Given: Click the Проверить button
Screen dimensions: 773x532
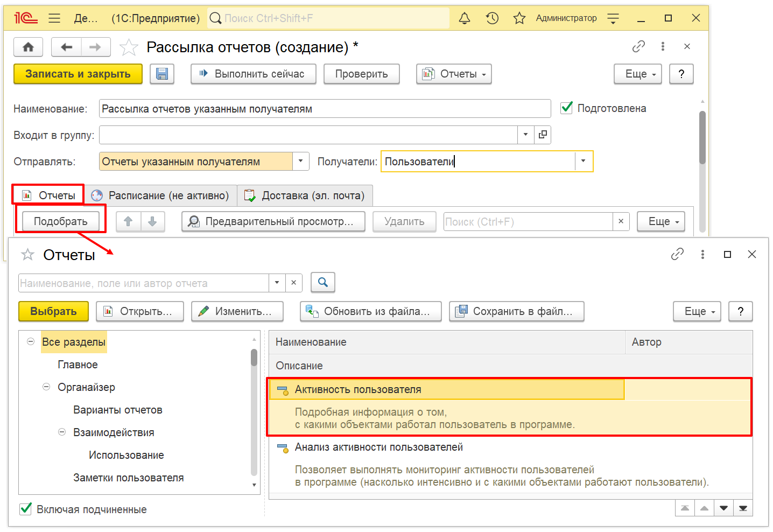Looking at the screenshot, I should point(362,74).
